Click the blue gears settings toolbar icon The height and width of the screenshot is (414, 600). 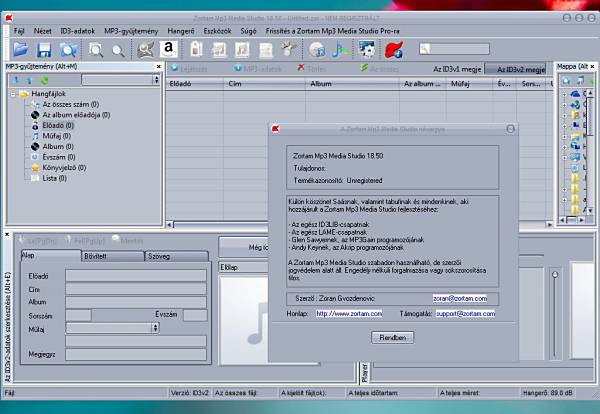click(x=367, y=49)
